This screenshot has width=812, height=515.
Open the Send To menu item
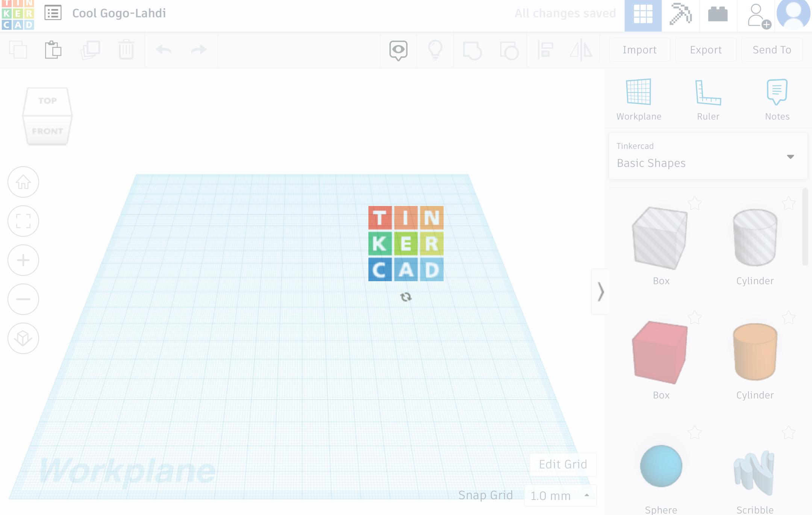click(772, 49)
